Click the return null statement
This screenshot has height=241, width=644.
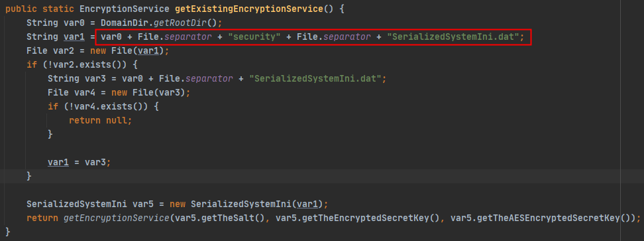pyautogui.click(x=100, y=121)
